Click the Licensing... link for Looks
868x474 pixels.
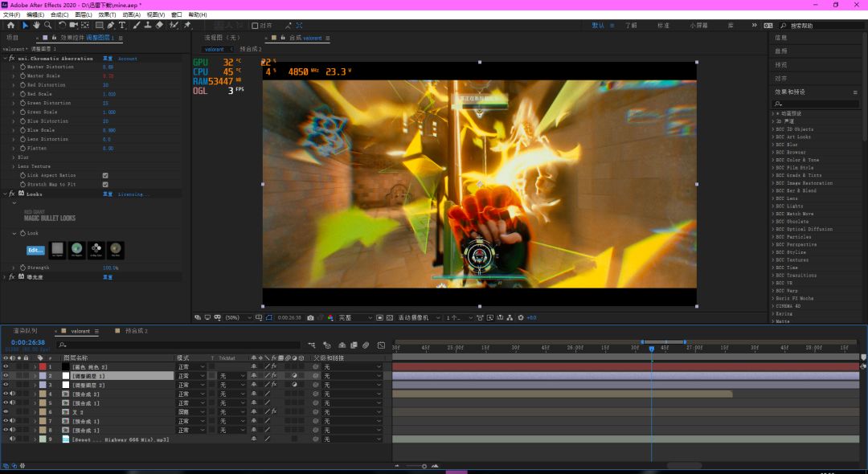coord(129,194)
